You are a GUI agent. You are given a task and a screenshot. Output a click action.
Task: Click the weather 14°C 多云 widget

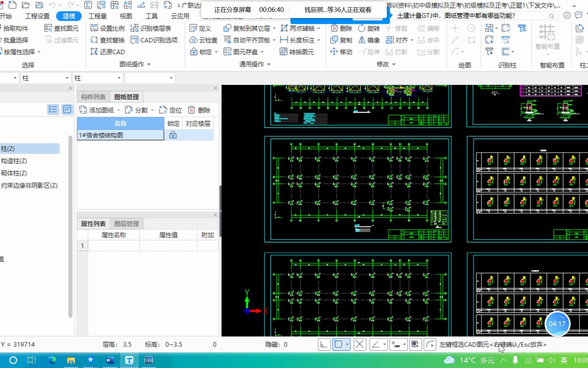click(469, 360)
